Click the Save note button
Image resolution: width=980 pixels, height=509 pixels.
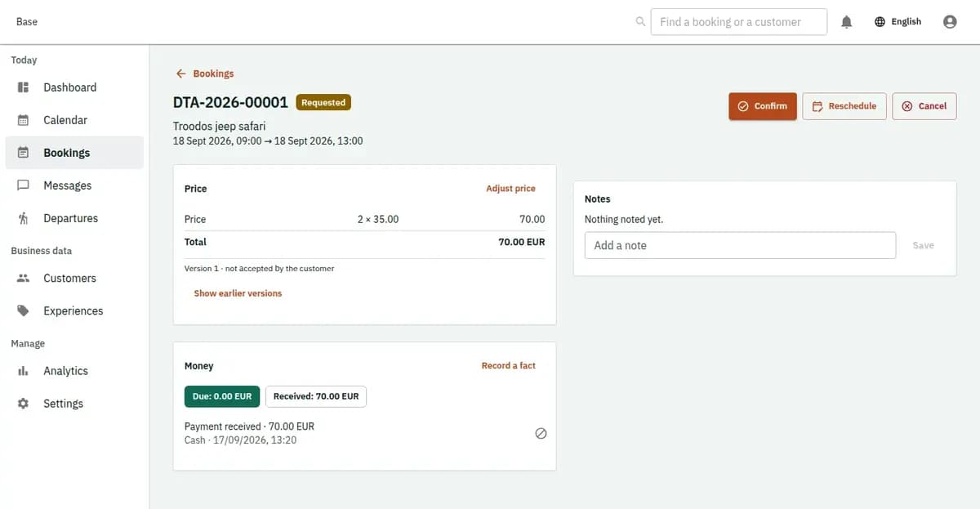click(x=924, y=245)
